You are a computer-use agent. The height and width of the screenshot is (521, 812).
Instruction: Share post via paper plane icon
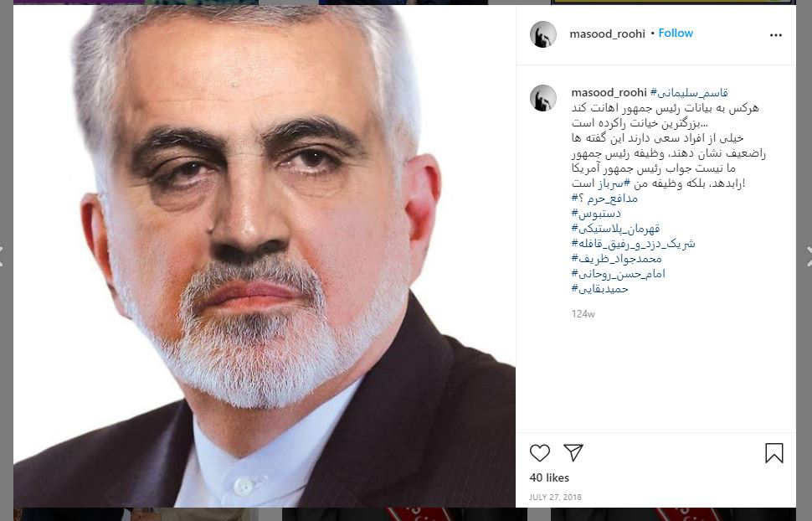click(573, 452)
